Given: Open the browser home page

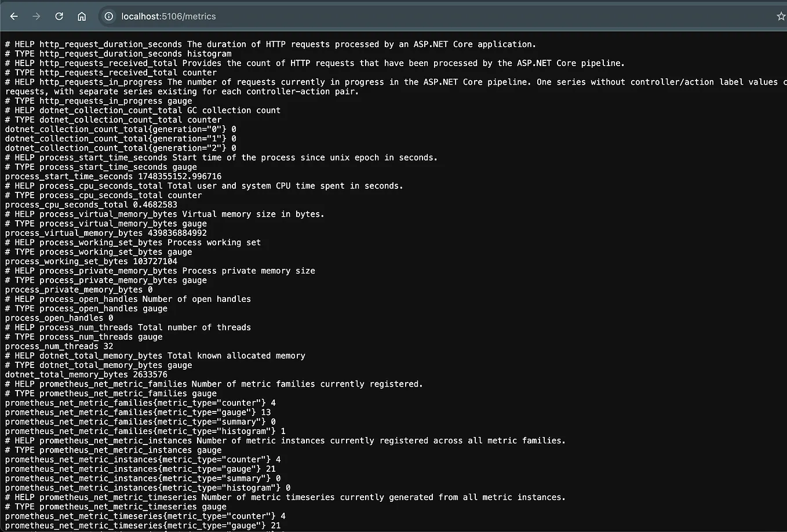Looking at the screenshot, I should (x=81, y=16).
